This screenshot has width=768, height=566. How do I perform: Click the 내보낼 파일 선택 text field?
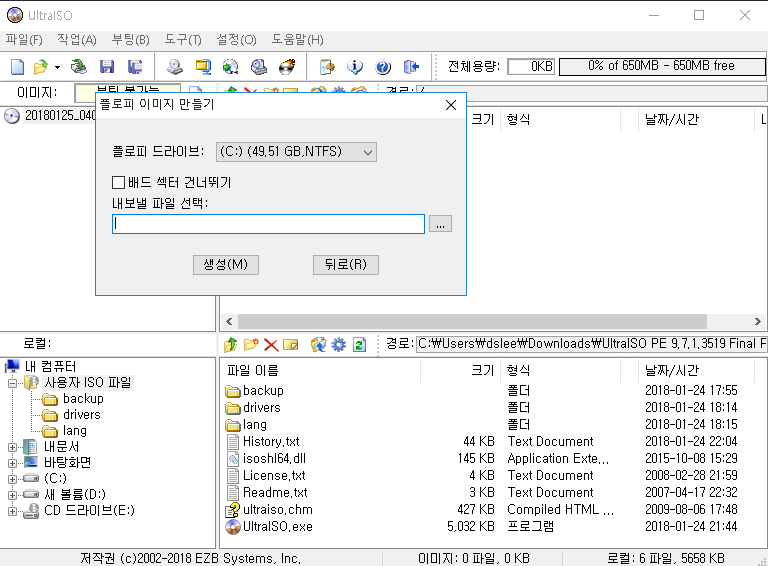point(268,224)
